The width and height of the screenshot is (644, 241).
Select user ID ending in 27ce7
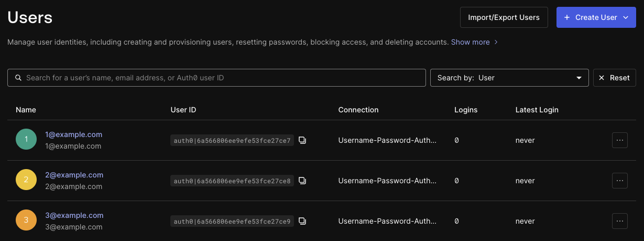click(232, 140)
